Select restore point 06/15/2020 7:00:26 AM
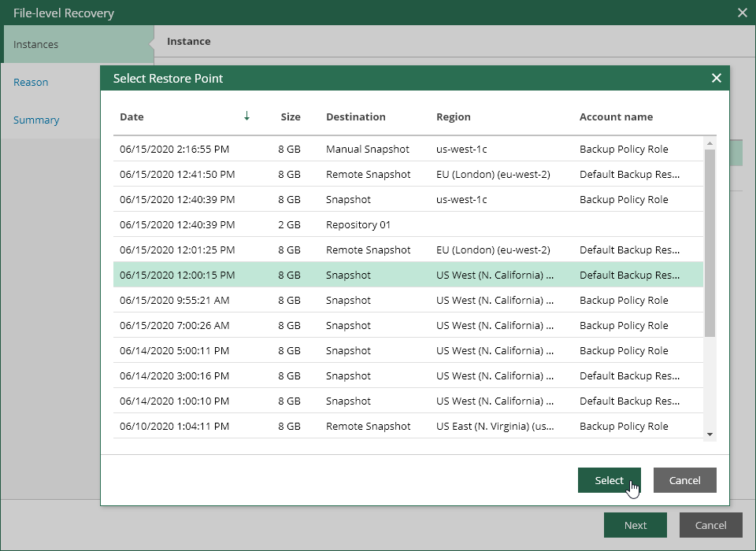 (408, 325)
